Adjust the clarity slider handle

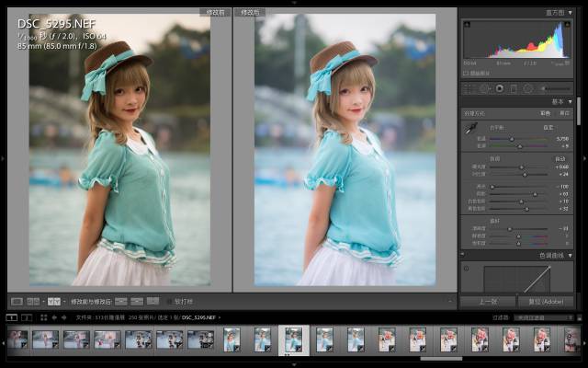click(x=510, y=229)
